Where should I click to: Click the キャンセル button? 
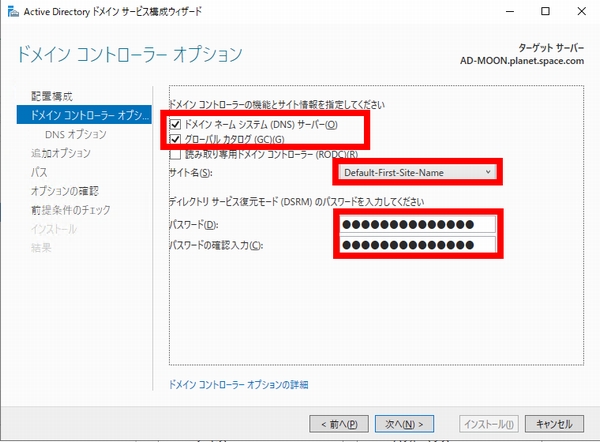click(x=554, y=424)
